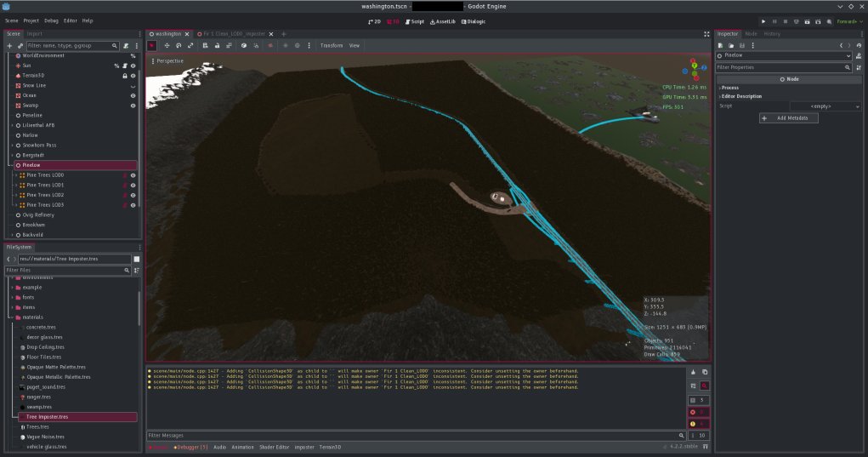This screenshot has width=868, height=457.
Task: Toggle distraction-free mode icon
Action: 706,34
